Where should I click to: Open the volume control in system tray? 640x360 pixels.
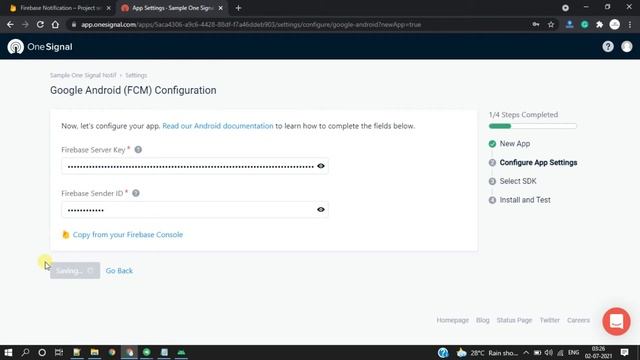pyautogui.click(x=549, y=353)
